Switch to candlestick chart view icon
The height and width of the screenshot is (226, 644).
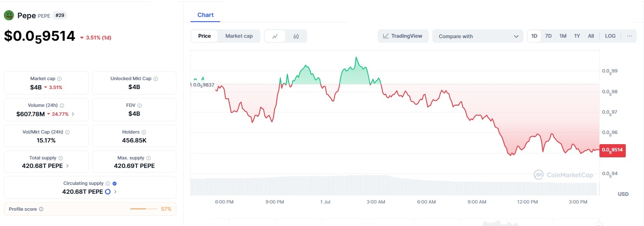296,36
